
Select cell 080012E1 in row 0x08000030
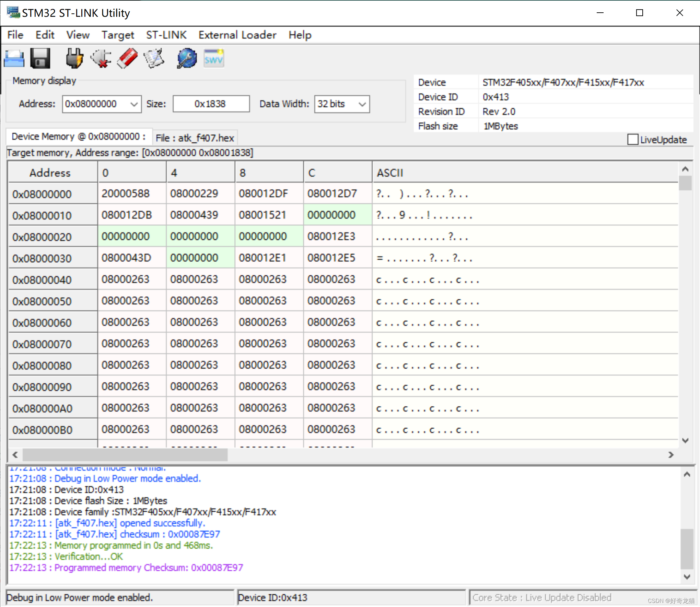pyautogui.click(x=269, y=258)
